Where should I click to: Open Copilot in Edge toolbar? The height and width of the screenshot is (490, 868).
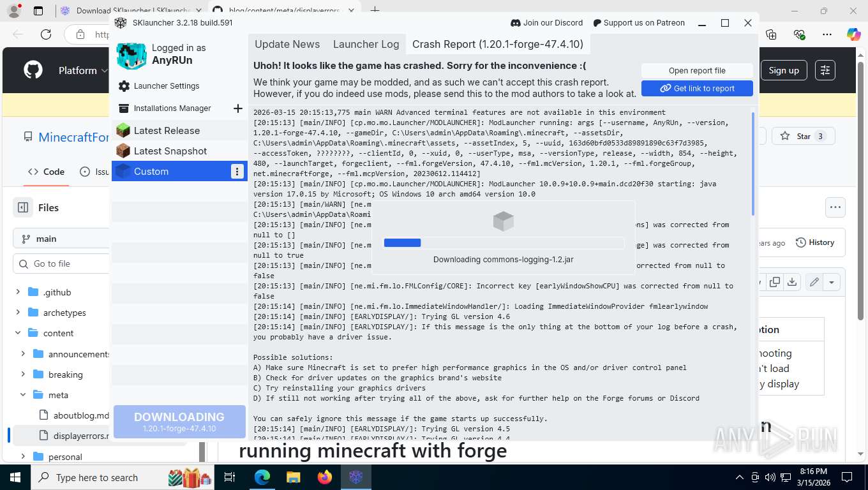854,34
